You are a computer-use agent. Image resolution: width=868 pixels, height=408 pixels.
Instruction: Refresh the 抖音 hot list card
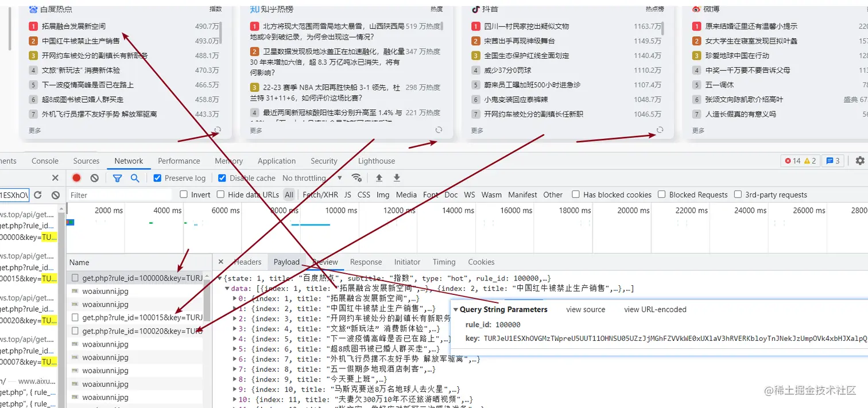pos(660,130)
